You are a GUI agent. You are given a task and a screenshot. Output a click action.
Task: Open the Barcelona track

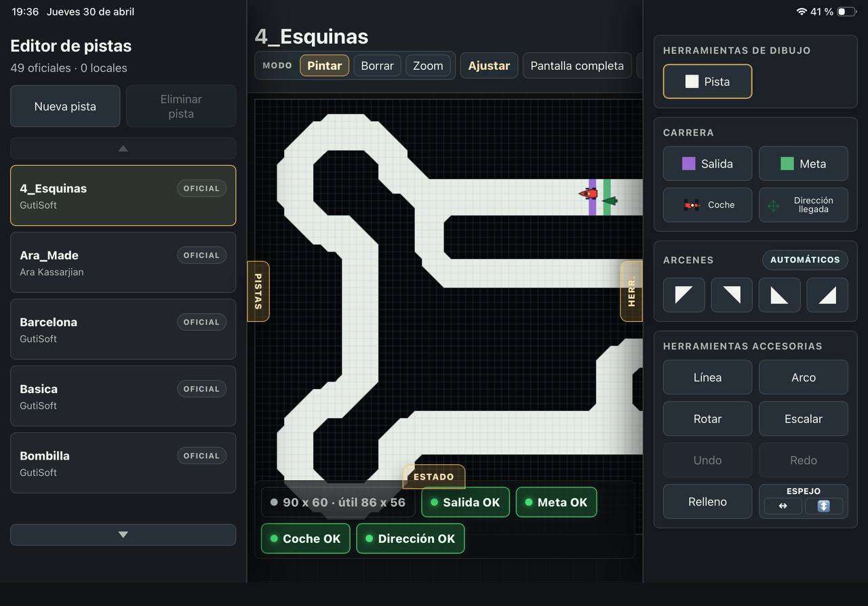tap(123, 329)
